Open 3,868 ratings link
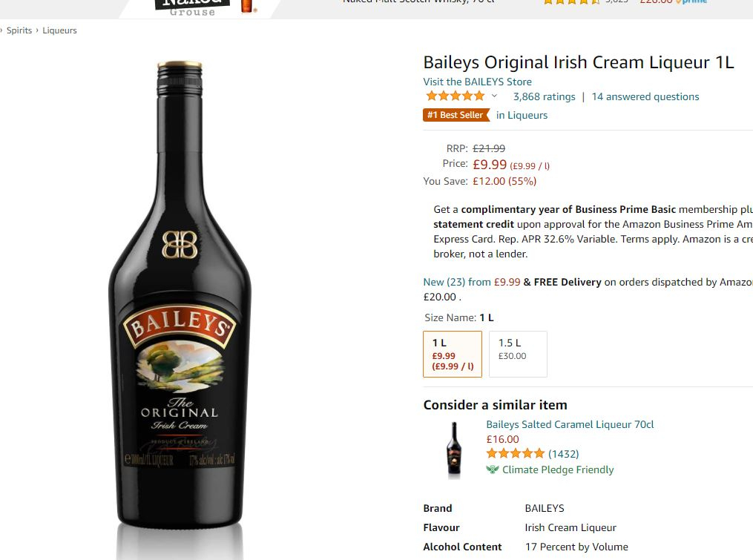The height and width of the screenshot is (560, 753). [544, 96]
